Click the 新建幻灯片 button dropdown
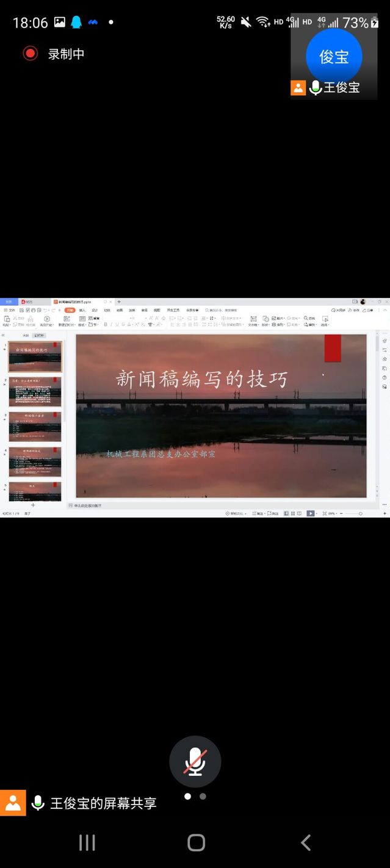 click(x=66, y=325)
